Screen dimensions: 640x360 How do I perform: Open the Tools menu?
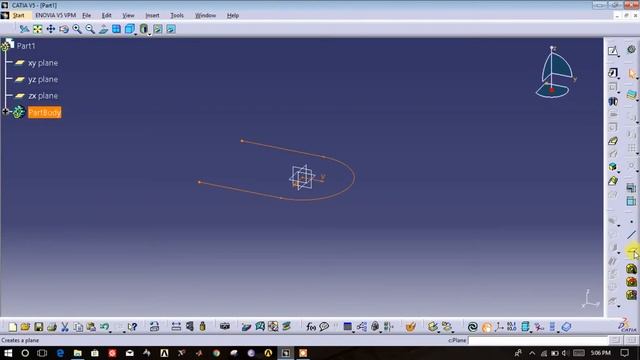pos(177,16)
